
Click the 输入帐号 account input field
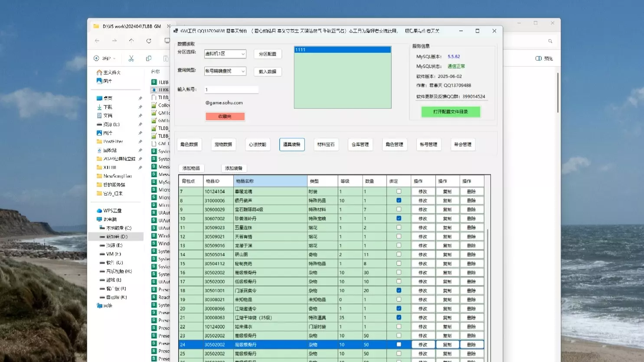[x=231, y=90]
